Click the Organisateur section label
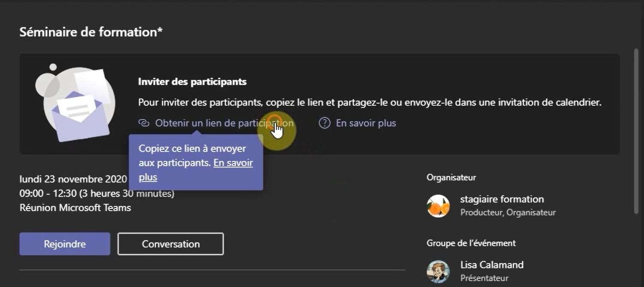Viewport: 644px width, 287px height. tap(451, 177)
